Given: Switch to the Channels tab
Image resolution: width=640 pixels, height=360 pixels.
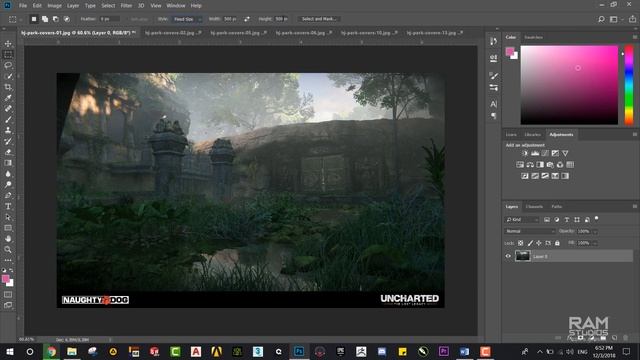Looking at the screenshot, I should (x=534, y=207).
